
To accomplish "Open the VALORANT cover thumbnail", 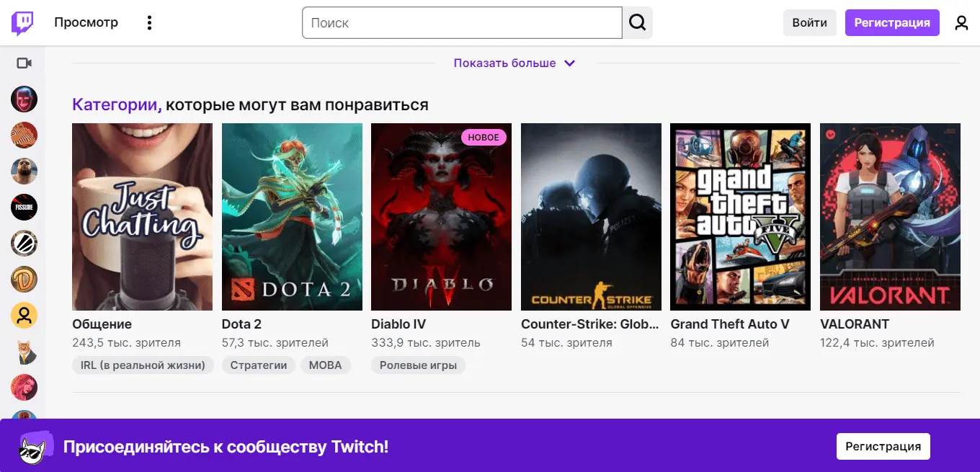I will [890, 217].
